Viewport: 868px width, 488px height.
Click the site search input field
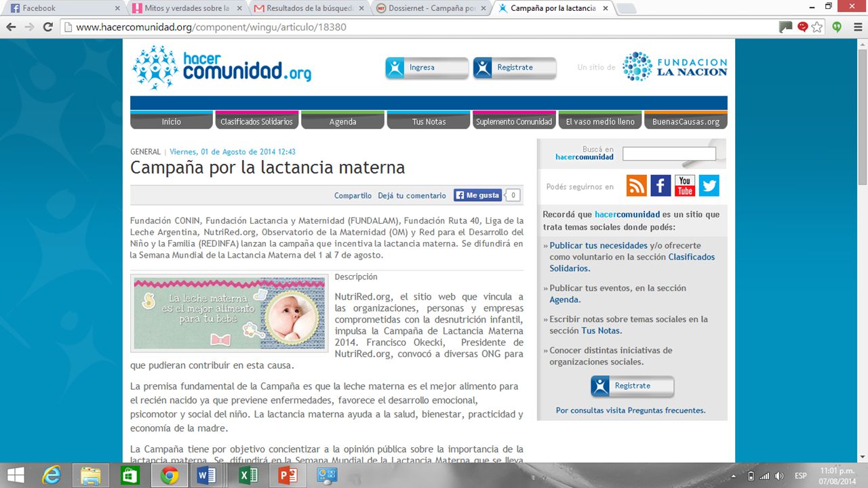tap(669, 154)
